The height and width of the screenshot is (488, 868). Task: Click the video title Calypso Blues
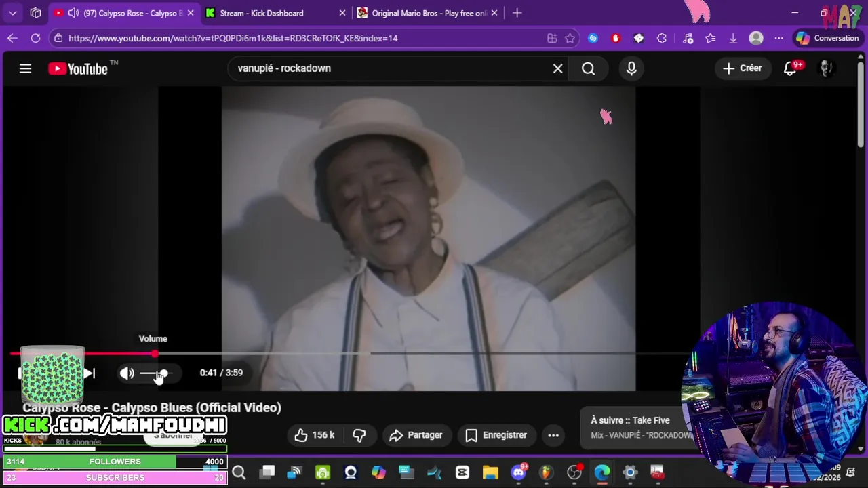[152, 407]
